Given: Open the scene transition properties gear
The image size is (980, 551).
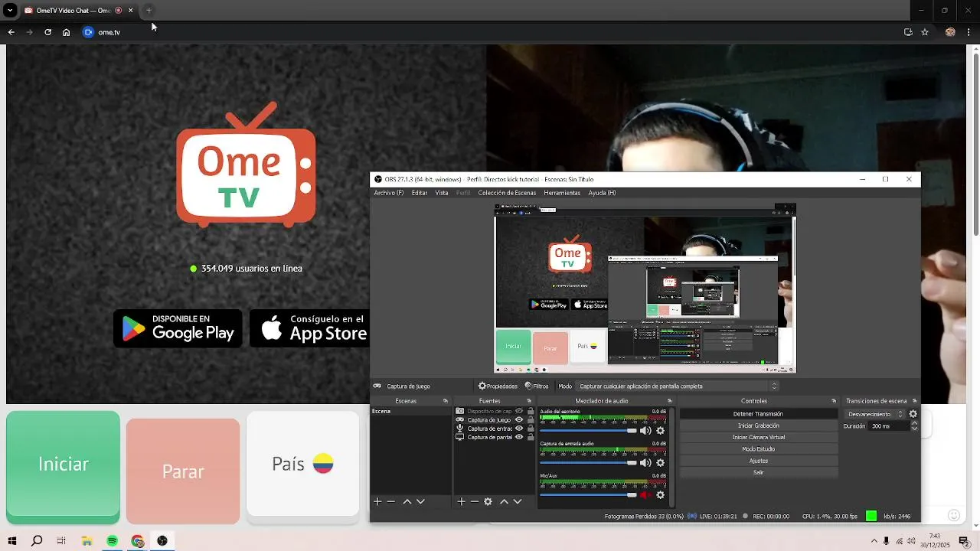Looking at the screenshot, I should pyautogui.click(x=913, y=414).
